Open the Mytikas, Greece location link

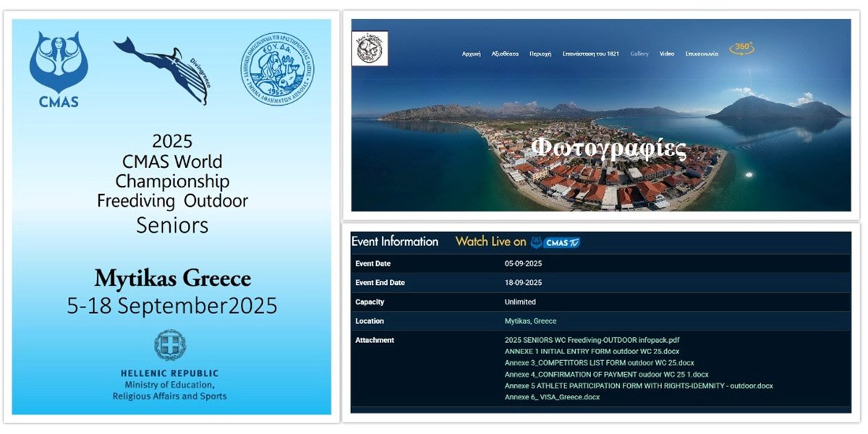pos(530,321)
